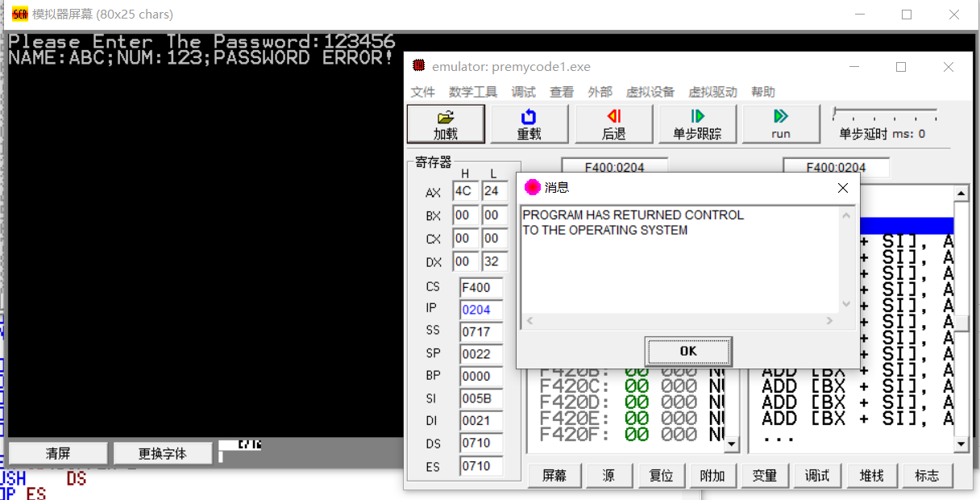Click the SP register field 0022
980x500 pixels.
pyautogui.click(x=481, y=353)
